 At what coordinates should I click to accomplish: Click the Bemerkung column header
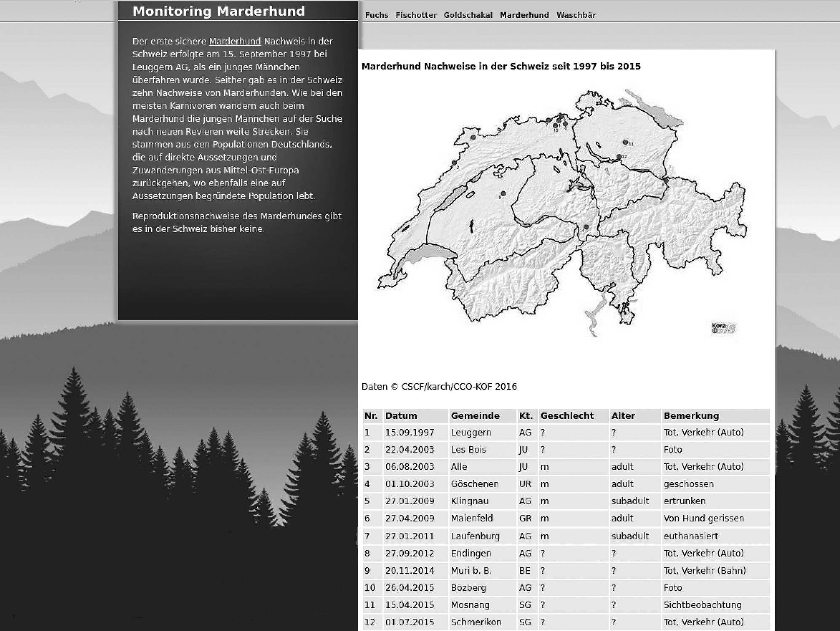(x=691, y=416)
